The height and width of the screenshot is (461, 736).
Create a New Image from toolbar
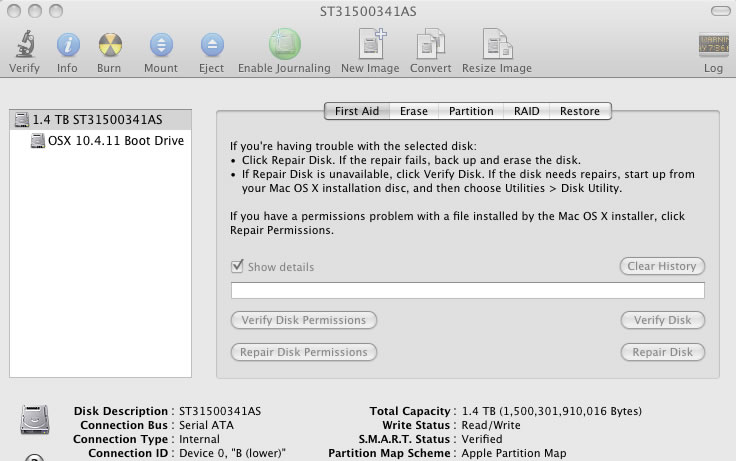tap(372, 45)
